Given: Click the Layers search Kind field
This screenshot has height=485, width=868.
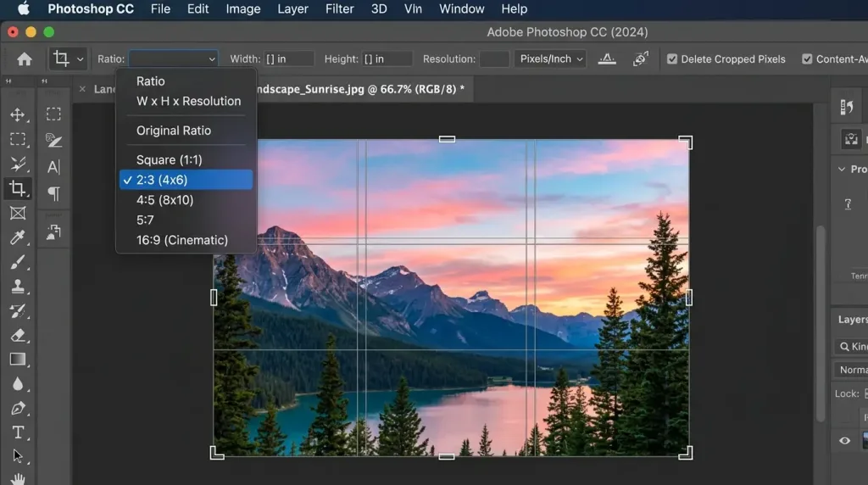Looking at the screenshot, I should pyautogui.click(x=851, y=347).
